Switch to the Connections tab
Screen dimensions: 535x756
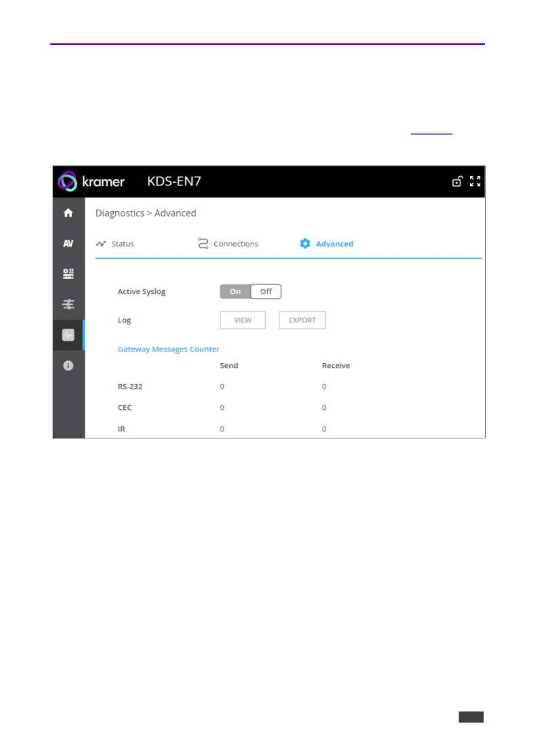[228, 244]
